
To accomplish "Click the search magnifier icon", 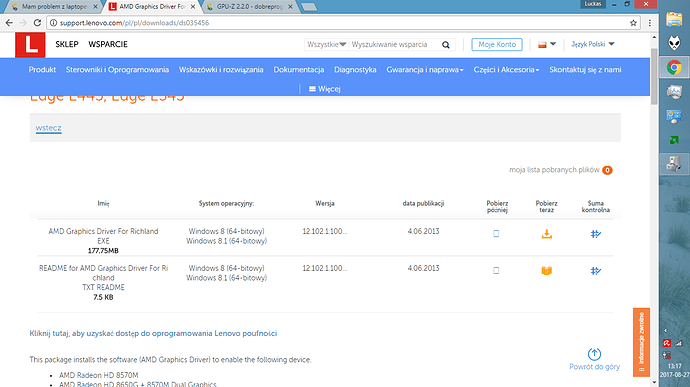I will [446, 44].
